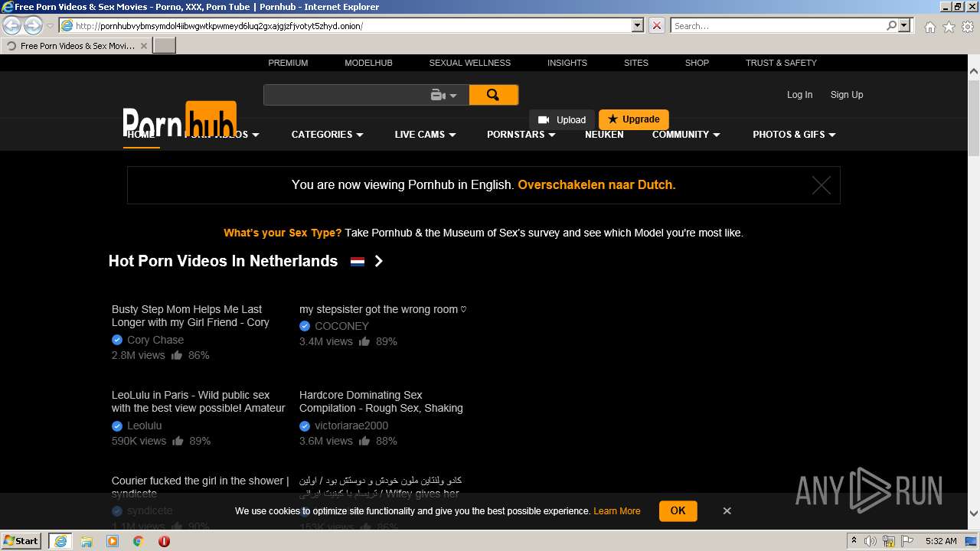This screenshot has height=551, width=980.
Task: Open a new blank tab
Action: (165, 45)
